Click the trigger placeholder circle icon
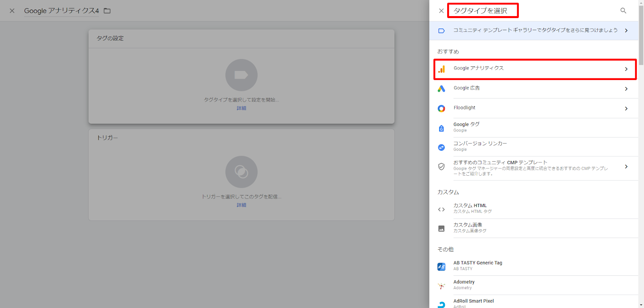This screenshot has width=644, height=308. coord(242,172)
